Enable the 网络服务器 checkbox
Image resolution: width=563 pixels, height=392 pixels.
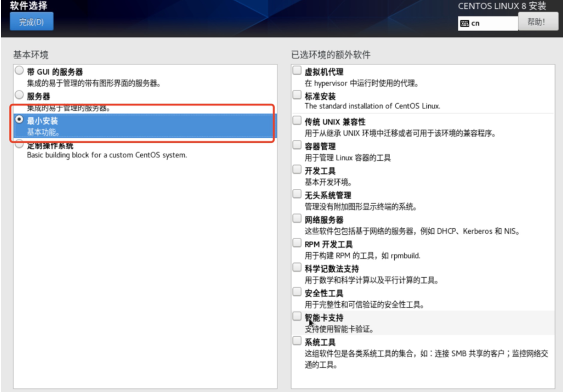coord(297,218)
